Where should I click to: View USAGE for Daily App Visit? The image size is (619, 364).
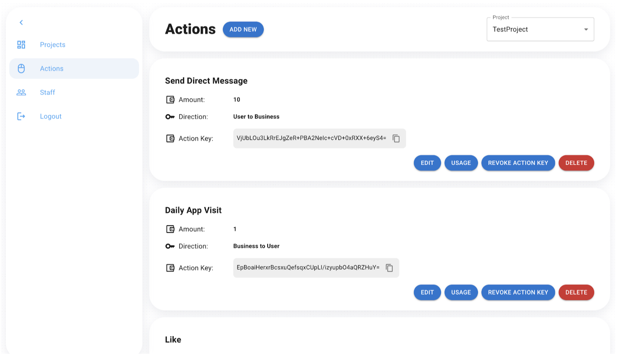pos(461,293)
